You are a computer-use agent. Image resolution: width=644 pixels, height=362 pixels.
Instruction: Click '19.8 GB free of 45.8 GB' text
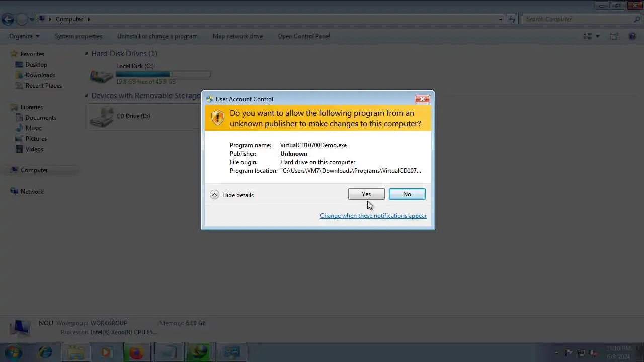point(146,82)
